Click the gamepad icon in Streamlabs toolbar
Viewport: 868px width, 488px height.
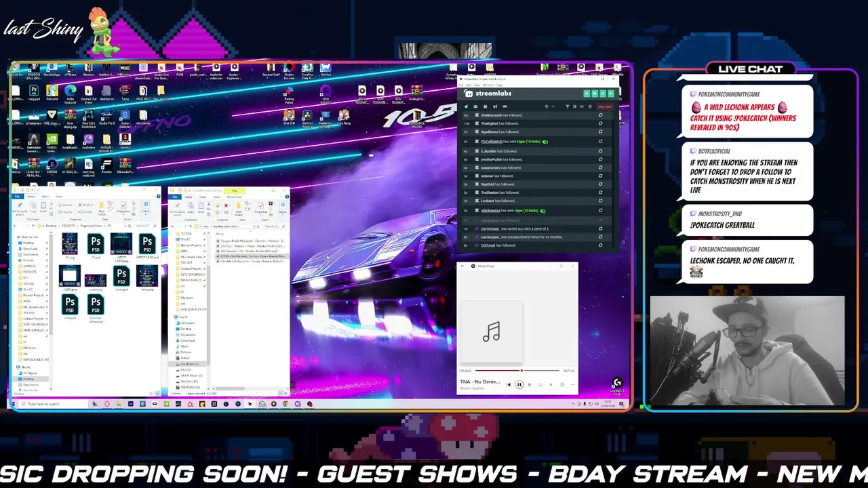point(505,106)
